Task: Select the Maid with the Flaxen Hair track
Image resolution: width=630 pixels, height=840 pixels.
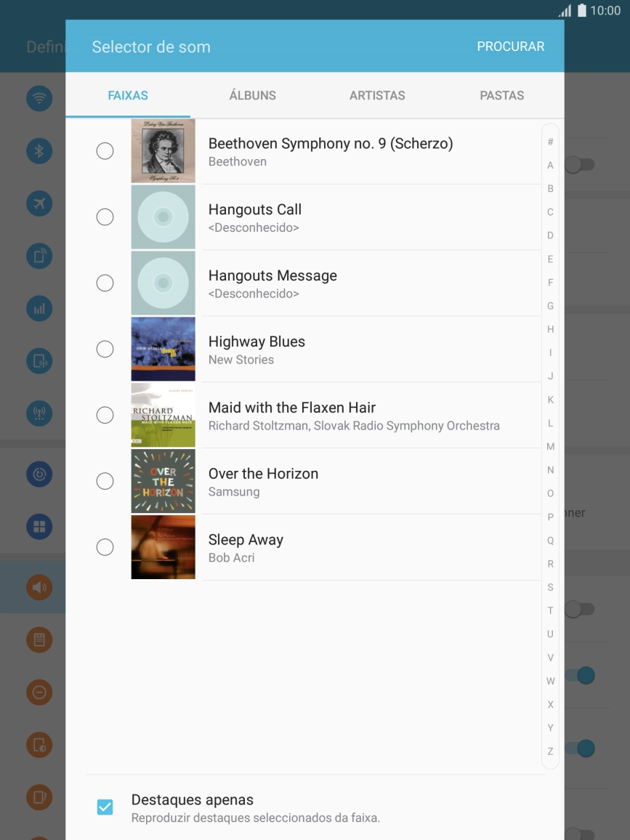Action: pos(291,408)
